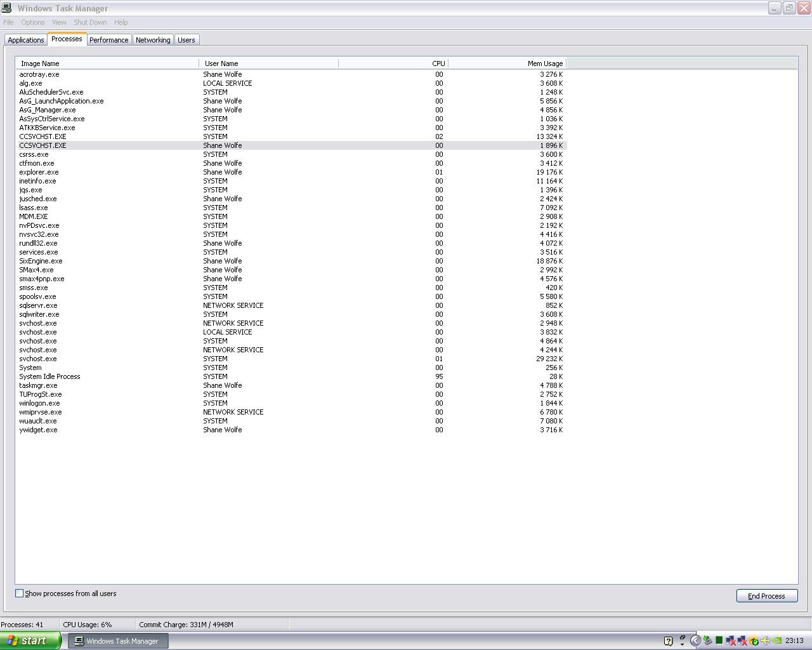Open the File menu
This screenshot has width=812, height=650.
pyautogui.click(x=8, y=22)
